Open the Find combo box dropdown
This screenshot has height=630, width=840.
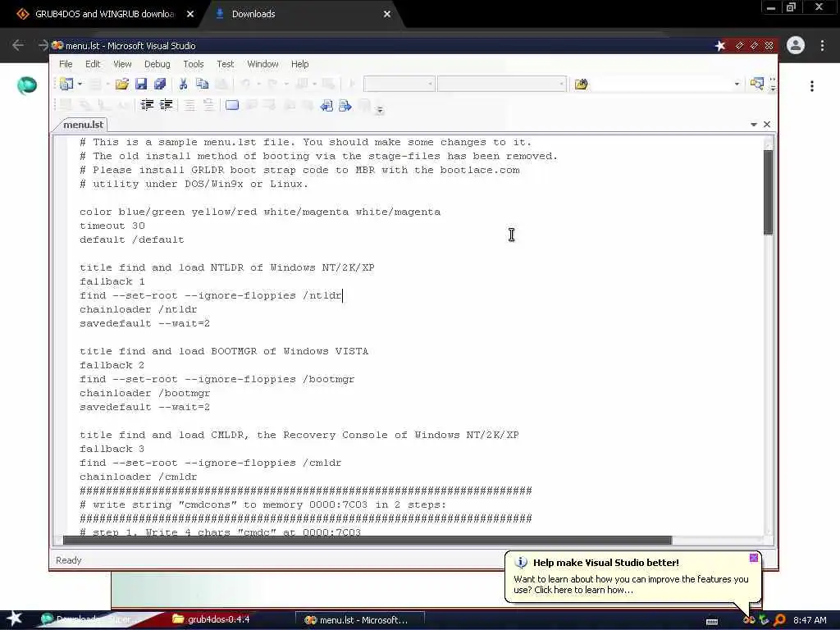click(x=737, y=84)
